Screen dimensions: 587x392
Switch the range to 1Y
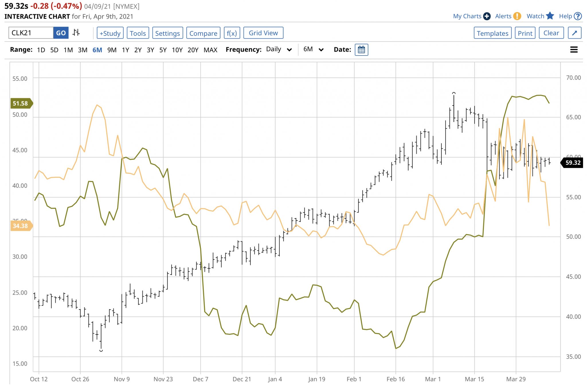[125, 50]
